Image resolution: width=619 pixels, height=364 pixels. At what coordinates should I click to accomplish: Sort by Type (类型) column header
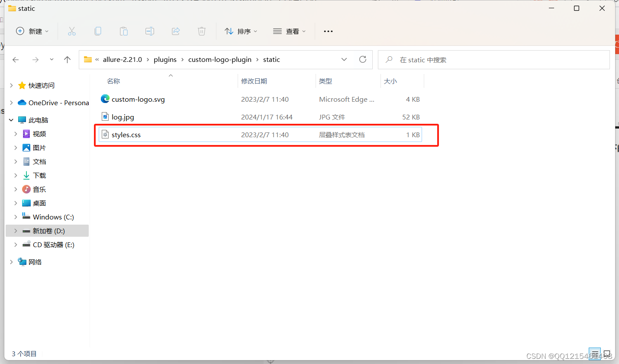pos(326,81)
